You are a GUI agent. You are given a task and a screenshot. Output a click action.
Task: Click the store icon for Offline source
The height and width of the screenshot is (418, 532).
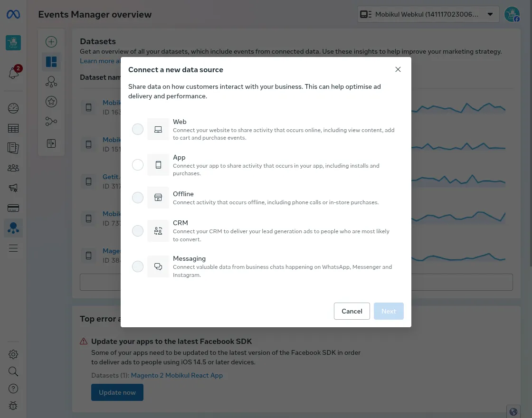pyautogui.click(x=158, y=198)
